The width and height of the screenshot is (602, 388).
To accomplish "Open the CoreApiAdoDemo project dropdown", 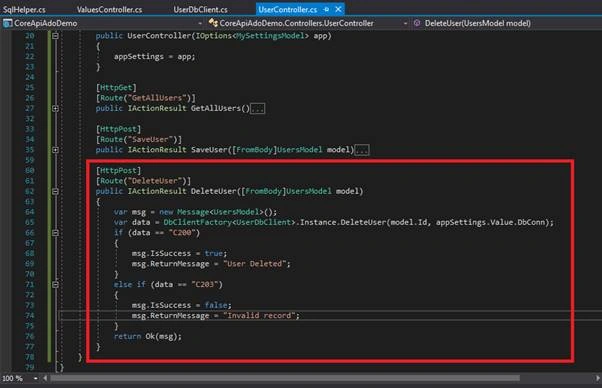I will click(x=200, y=23).
